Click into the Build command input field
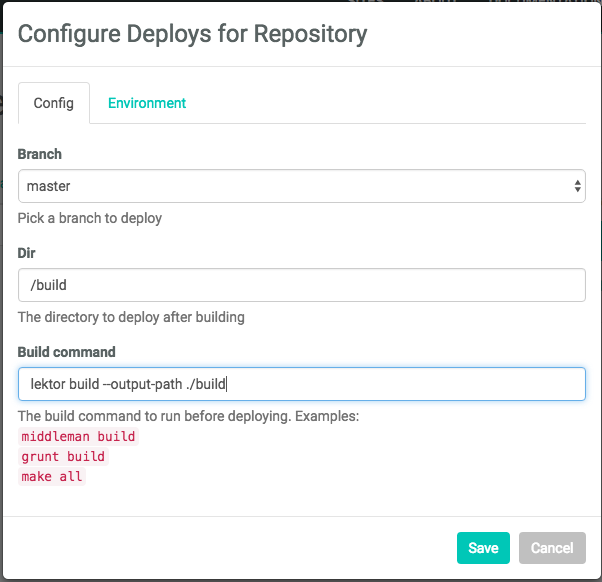Viewport: 602px width, 582px height. (400, 384)
